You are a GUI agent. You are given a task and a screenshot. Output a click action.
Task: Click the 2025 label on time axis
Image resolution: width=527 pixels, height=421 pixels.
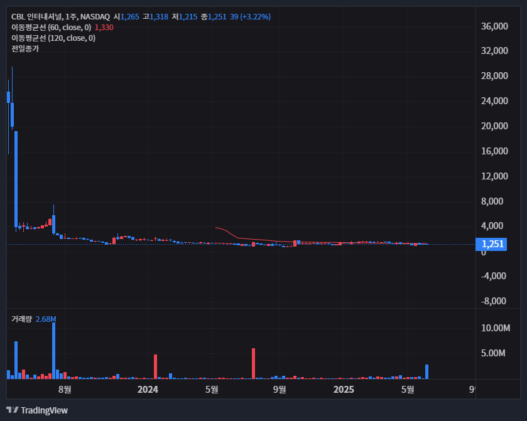[343, 389]
